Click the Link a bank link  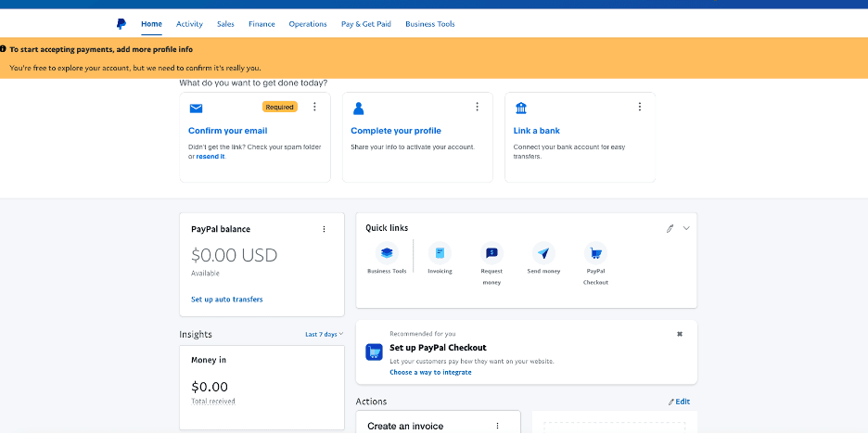(x=536, y=131)
